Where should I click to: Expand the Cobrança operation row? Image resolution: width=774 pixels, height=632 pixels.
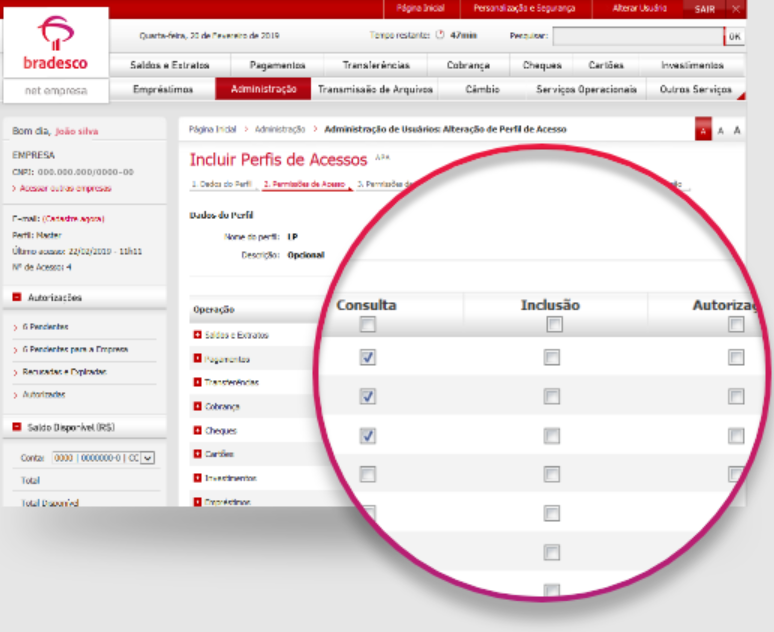(x=197, y=406)
